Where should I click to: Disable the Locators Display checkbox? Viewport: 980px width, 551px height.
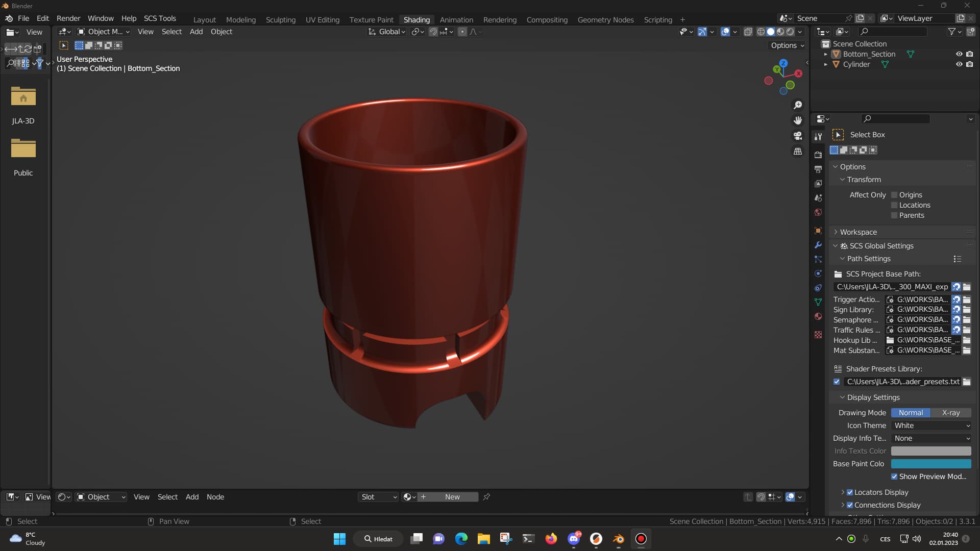coord(850,492)
